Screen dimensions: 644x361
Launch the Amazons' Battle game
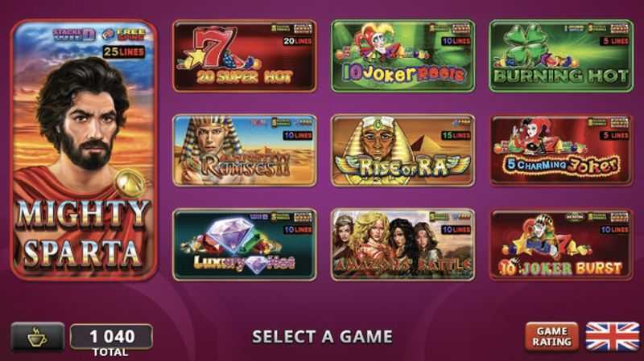click(x=403, y=245)
